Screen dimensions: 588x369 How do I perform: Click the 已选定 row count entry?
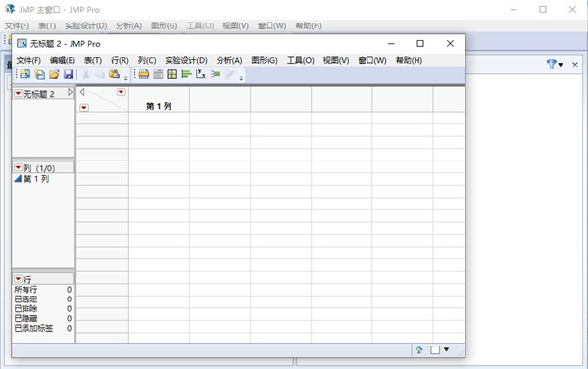43,300
